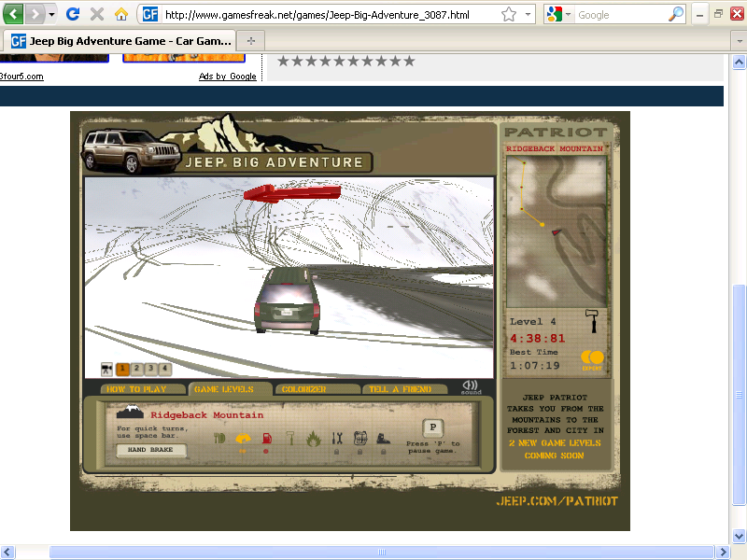Open the Tell A Friend tab
Screen dimensions: 747x560
[x=405, y=389]
